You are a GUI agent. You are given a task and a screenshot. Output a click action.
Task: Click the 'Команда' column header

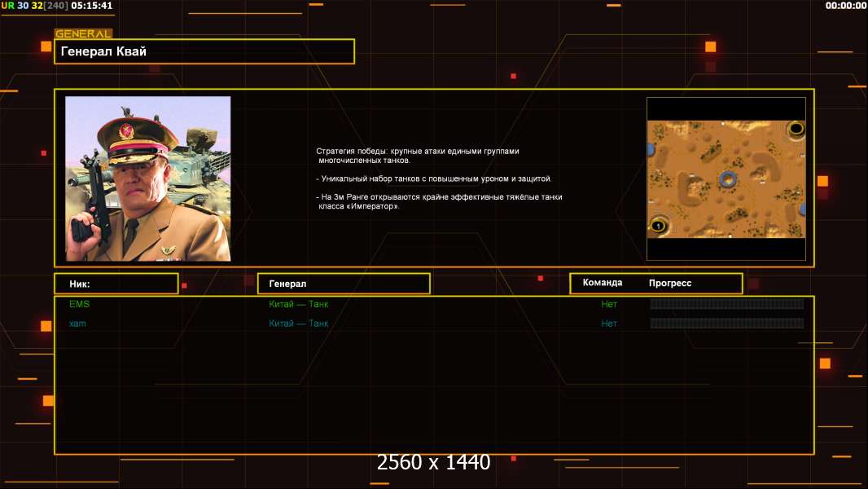[603, 283]
